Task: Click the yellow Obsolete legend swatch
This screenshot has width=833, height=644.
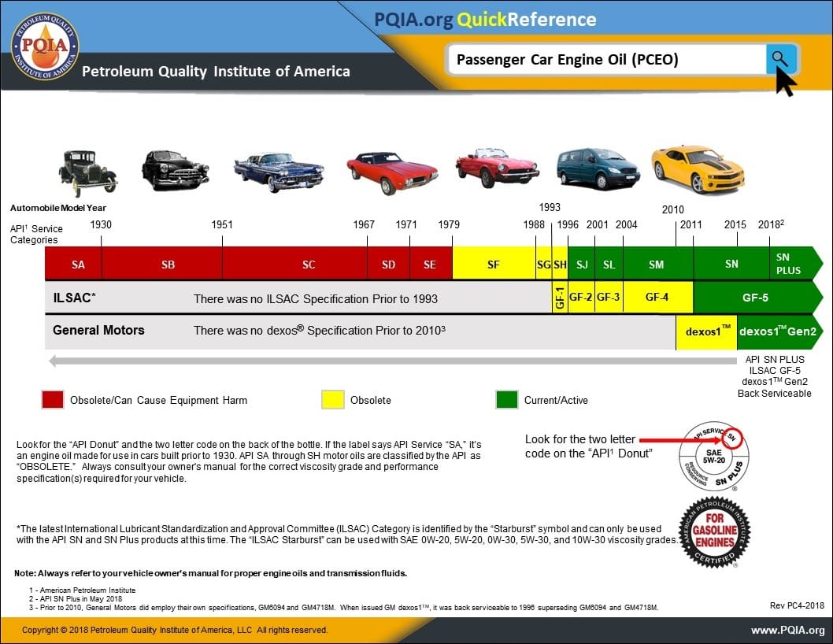Action: coord(334,399)
